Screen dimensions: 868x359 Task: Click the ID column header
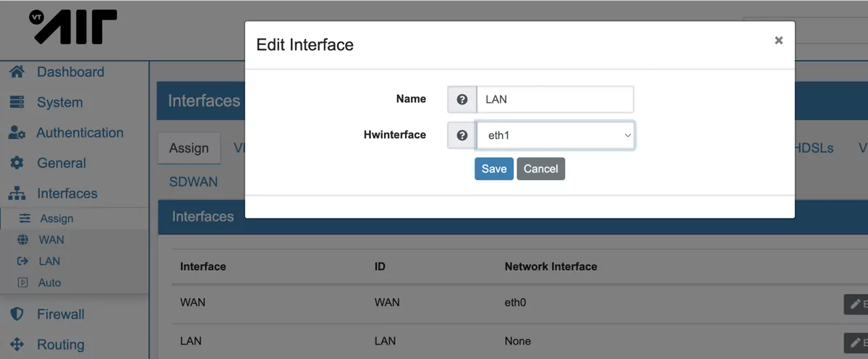[x=380, y=266]
